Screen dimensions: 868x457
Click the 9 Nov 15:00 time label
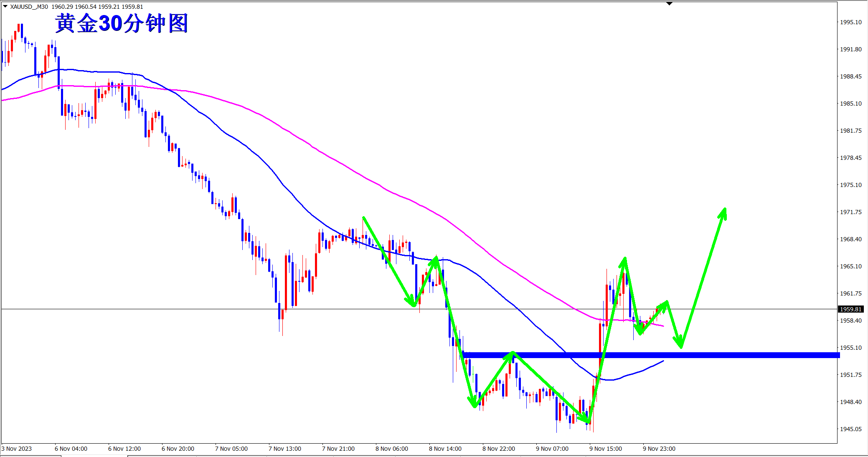click(605, 449)
